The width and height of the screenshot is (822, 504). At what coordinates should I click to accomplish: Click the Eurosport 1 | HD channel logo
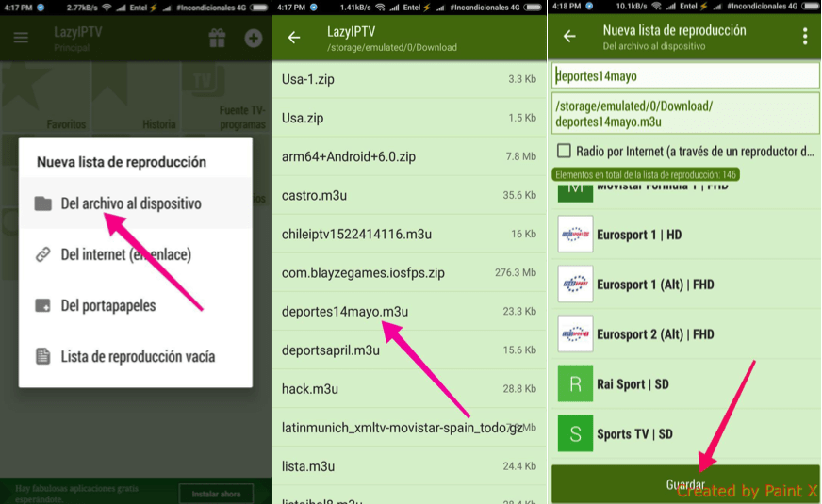click(x=575, y=235)
